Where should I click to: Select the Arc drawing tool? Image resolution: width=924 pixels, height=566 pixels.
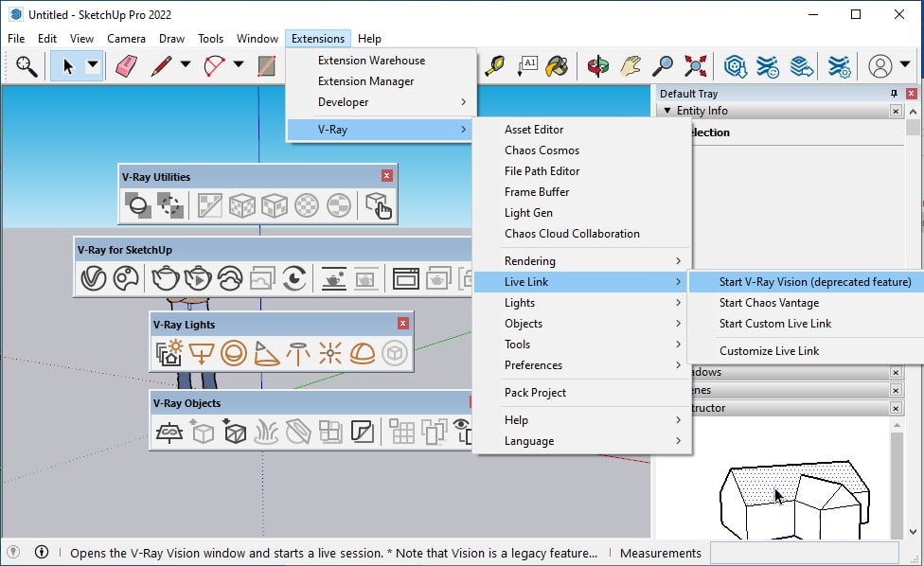(x=214, y=66)
